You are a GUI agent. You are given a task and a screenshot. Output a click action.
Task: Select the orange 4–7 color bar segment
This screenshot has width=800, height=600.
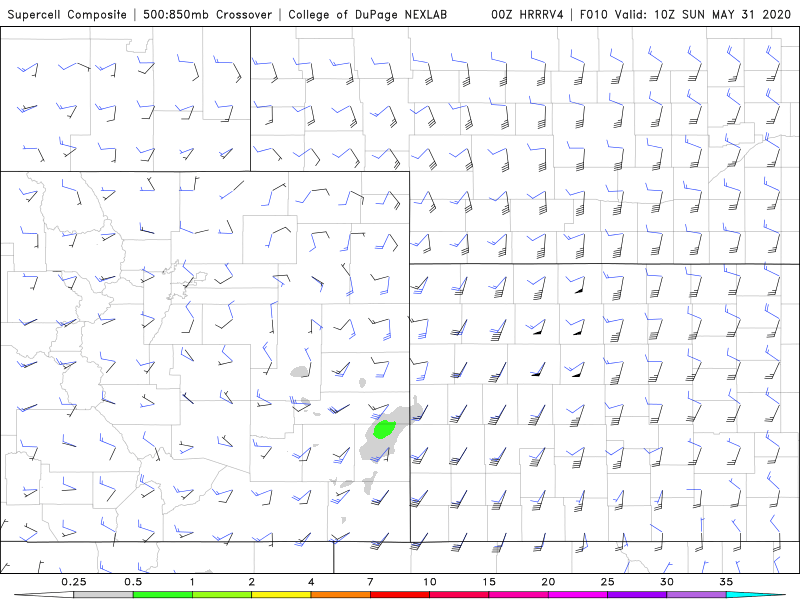click(x=340, y=595)
